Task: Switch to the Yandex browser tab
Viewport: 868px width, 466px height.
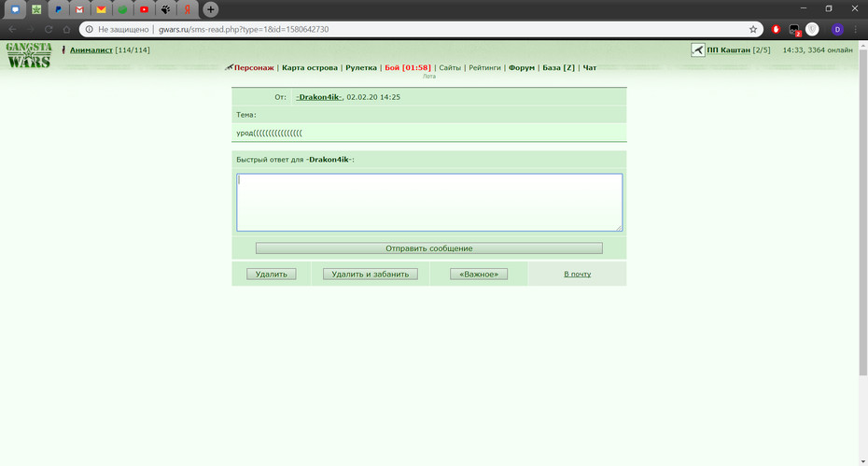Action: pos(188,9)
